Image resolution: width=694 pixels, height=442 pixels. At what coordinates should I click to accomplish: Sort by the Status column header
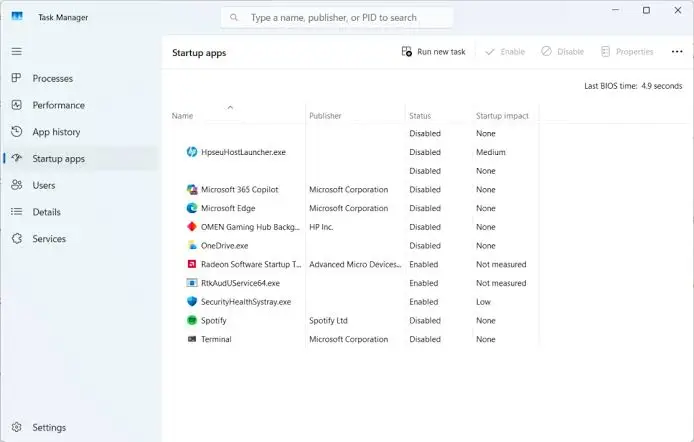point(420,116)
